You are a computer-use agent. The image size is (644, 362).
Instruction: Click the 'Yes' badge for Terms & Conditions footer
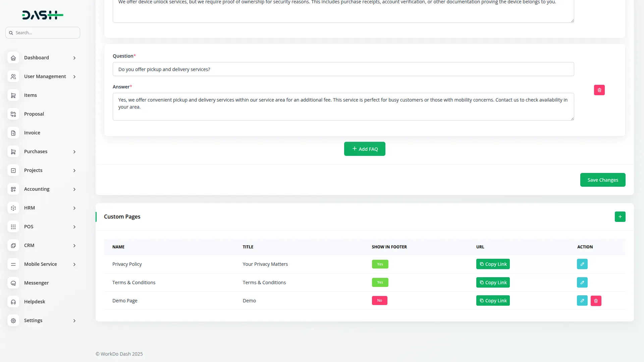coord(380,282)
